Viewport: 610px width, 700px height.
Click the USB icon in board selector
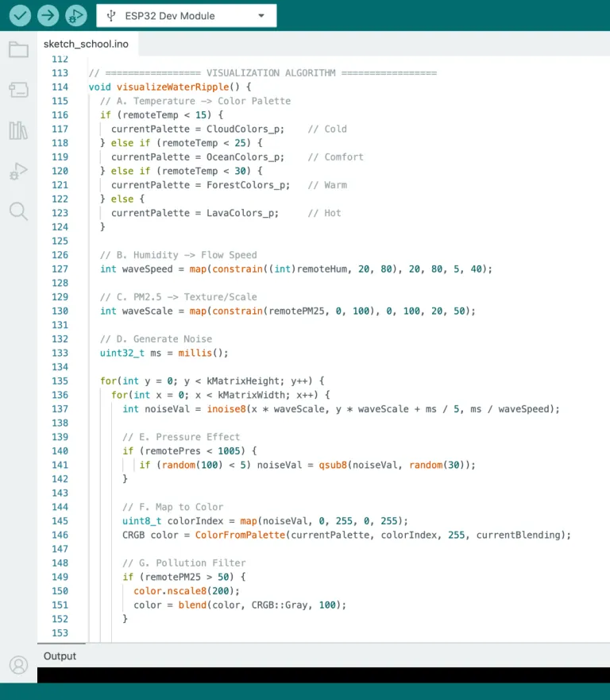(x=111, y=16)
